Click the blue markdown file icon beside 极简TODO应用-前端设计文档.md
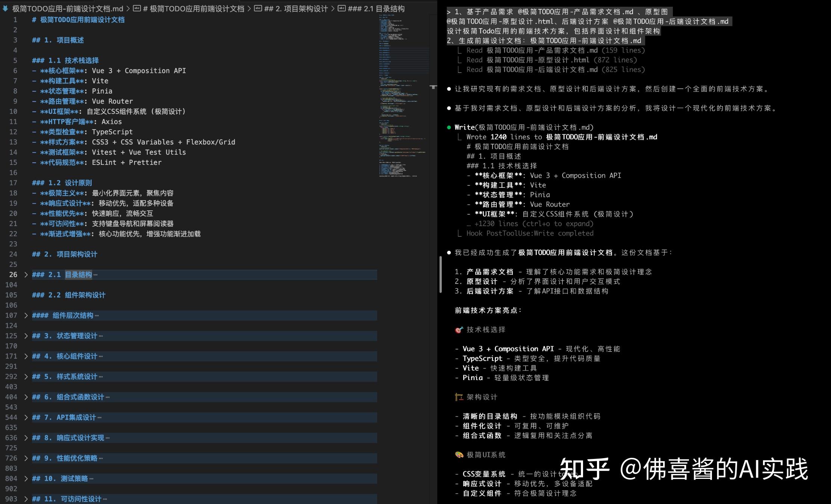 (5, 8)
